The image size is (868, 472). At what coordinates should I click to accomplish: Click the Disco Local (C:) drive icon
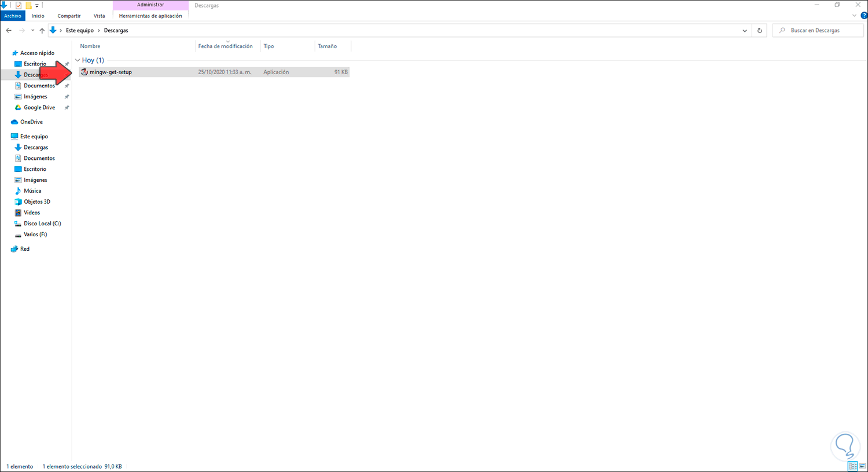(x=18, y=224)
